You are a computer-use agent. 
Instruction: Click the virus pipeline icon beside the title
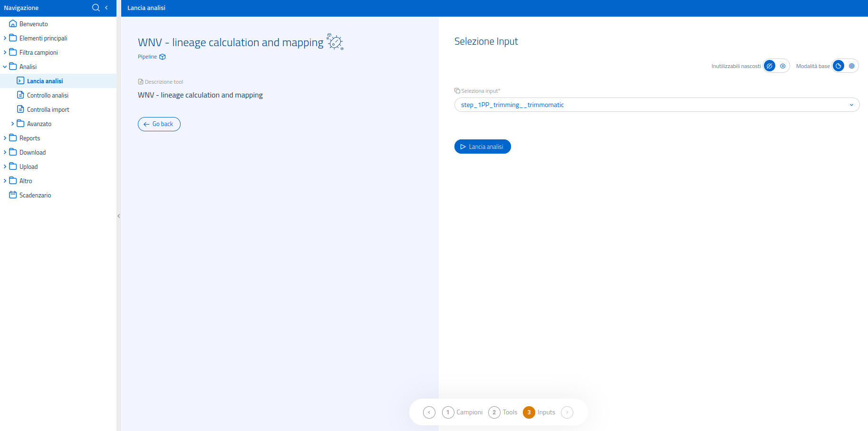coord(335,42)
